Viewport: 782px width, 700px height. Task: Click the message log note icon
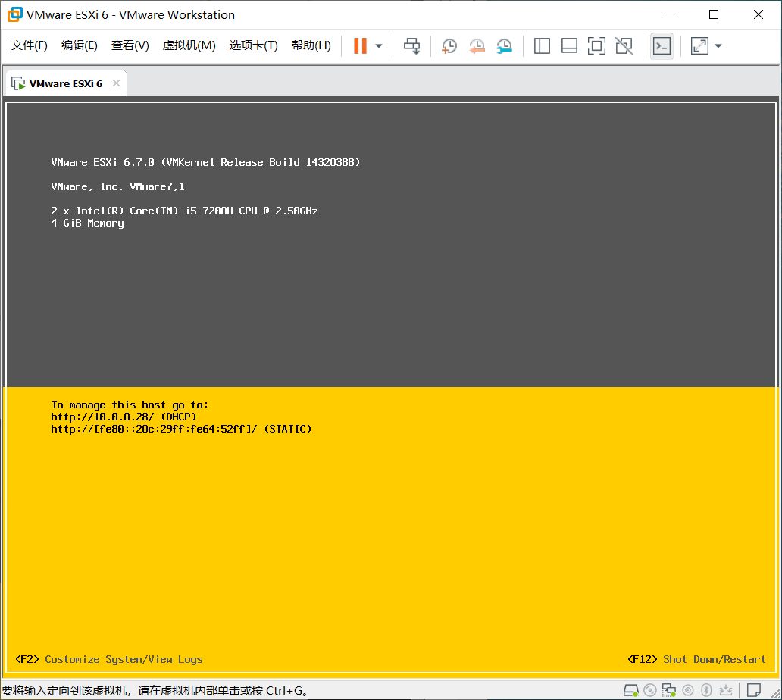753,690
